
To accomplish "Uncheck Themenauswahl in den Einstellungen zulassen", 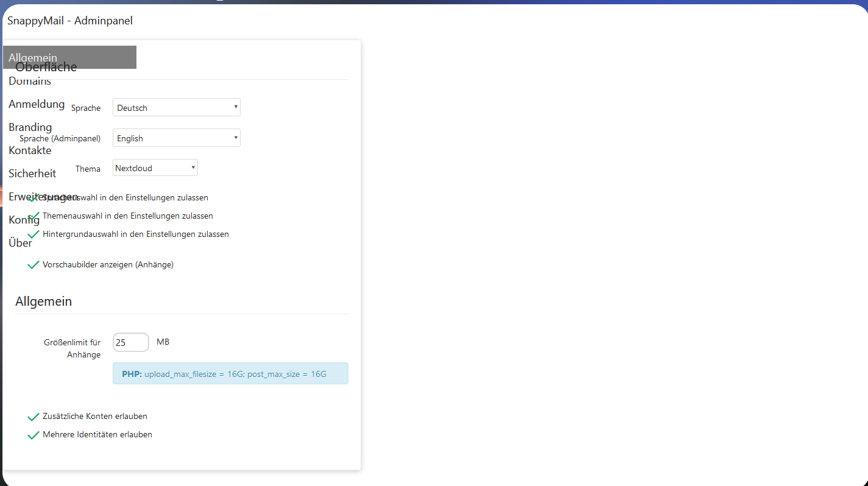I will click(33, 216).
